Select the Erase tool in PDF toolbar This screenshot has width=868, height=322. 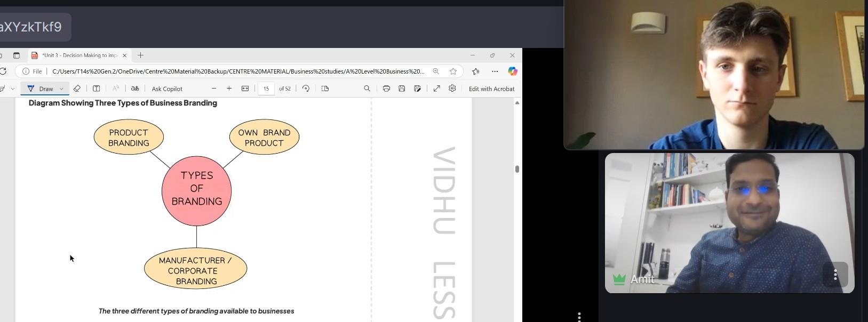(77, 88)
